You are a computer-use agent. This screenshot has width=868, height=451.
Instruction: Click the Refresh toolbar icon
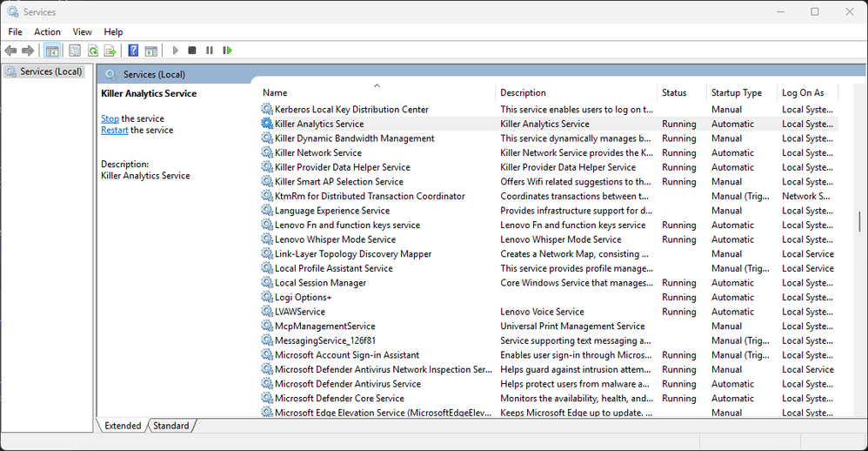(92, 50)
